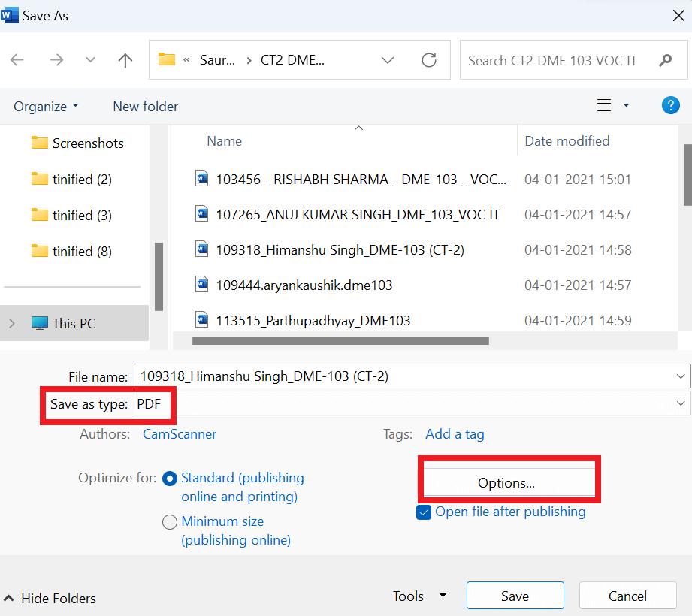Select file 107265_ANUJ KUMAR SINGH_DME_103_VOC IT
The width and height of the screenshot is (692, 616).
[358, 214]
